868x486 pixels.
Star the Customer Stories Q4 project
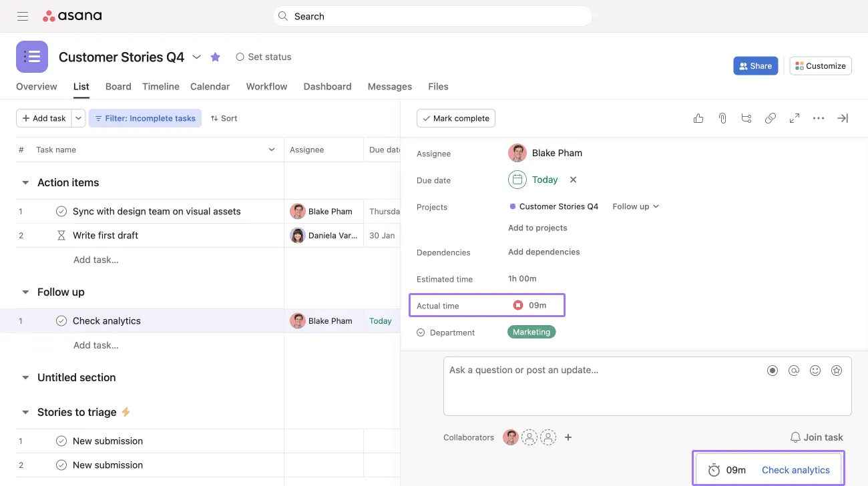coord(215,57)
